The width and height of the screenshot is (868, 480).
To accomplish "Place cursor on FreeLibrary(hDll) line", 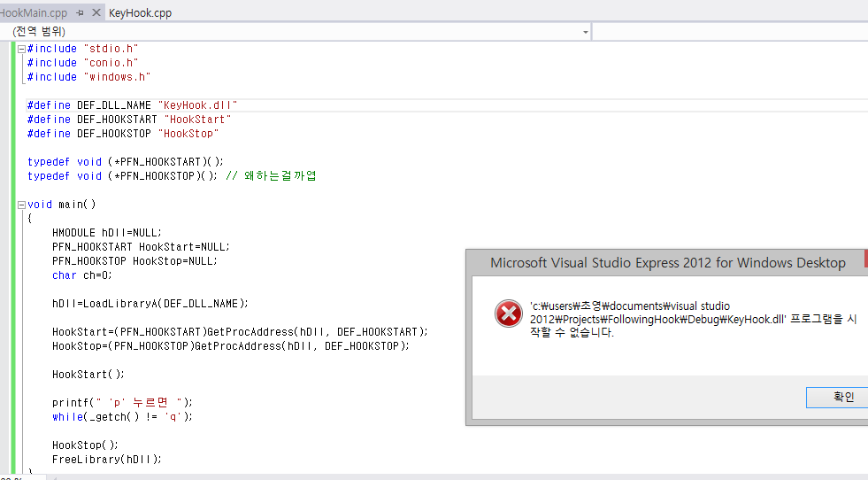I will tap(107, 460).
